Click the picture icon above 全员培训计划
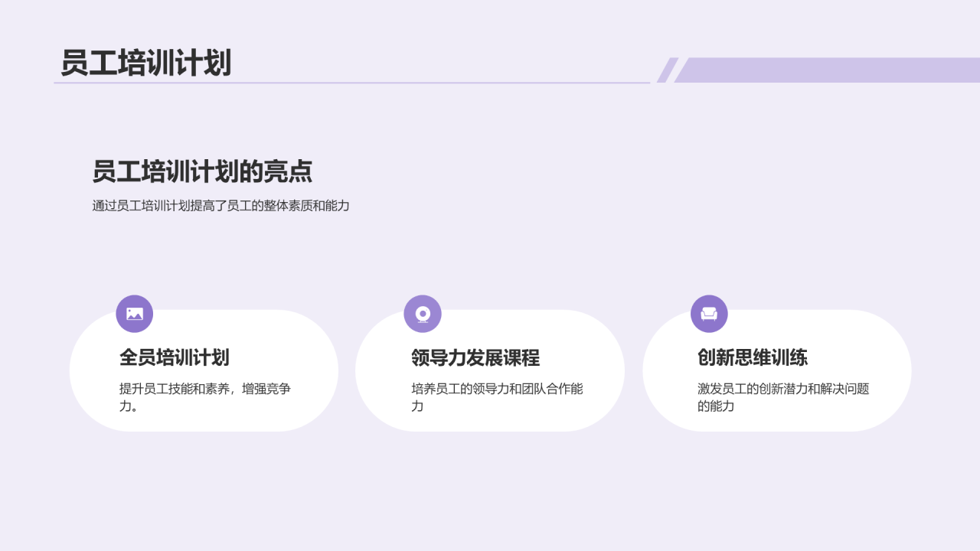This screenshot has height=551, width=980. pos(133,314)
